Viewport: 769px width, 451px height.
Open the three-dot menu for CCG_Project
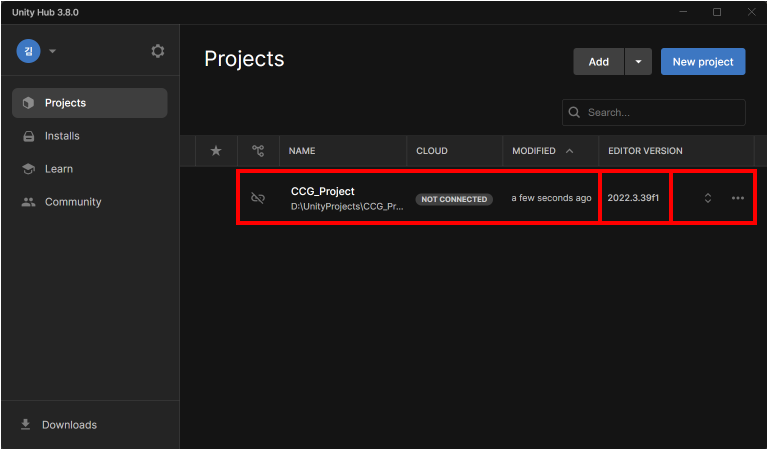click(738, 198)
